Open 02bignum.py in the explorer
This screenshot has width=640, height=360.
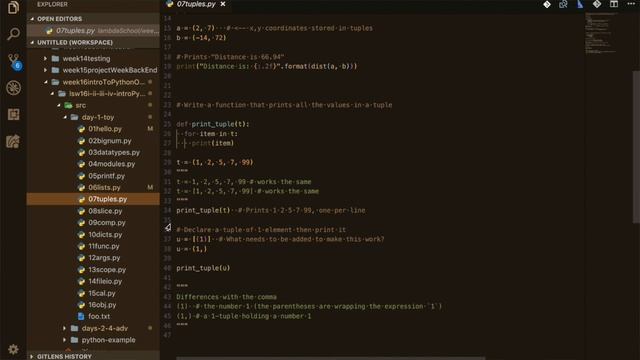point(93,141)
